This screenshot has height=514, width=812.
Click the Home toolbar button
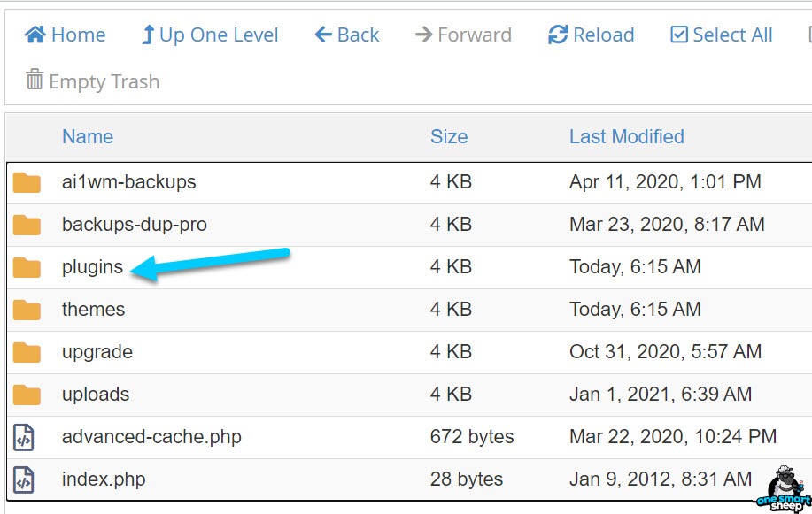[65, 35]
